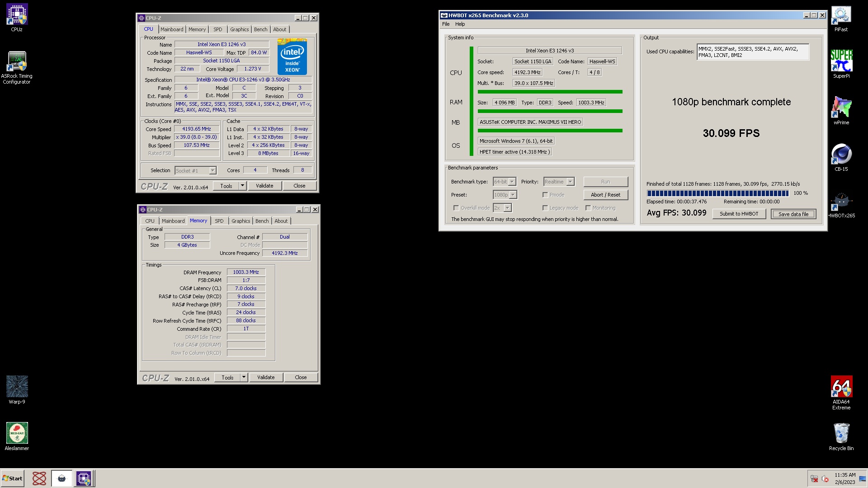Click the red knot taskbar icon

point(39,478)
